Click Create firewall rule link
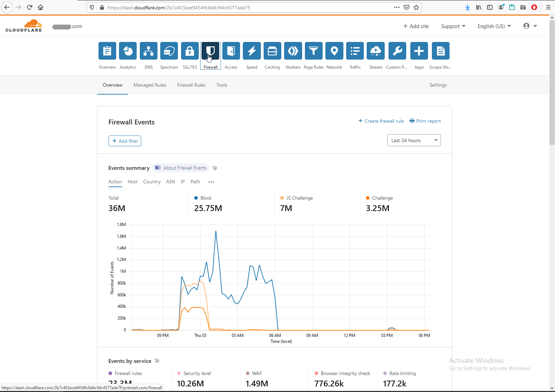 pyautogui.click(x=381, y=121)
